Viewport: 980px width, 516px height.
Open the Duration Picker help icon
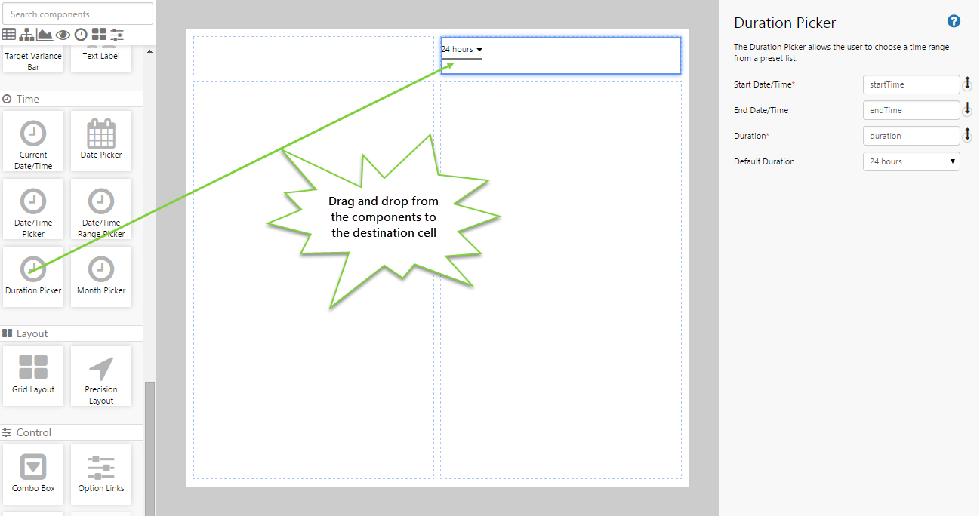tap(954, 22)
